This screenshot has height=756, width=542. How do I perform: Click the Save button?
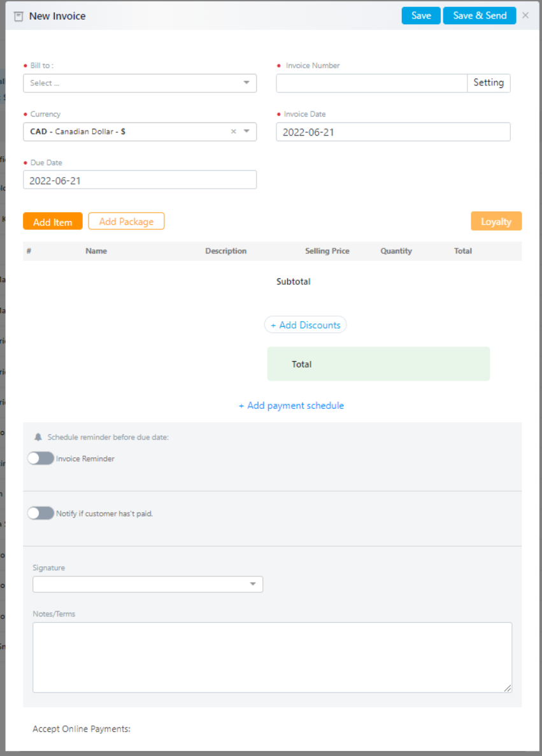click(421, 15)
